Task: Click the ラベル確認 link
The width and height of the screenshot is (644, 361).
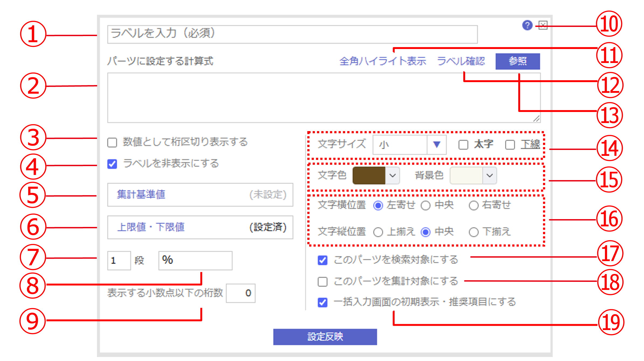Action: click(x=461, y=61)
